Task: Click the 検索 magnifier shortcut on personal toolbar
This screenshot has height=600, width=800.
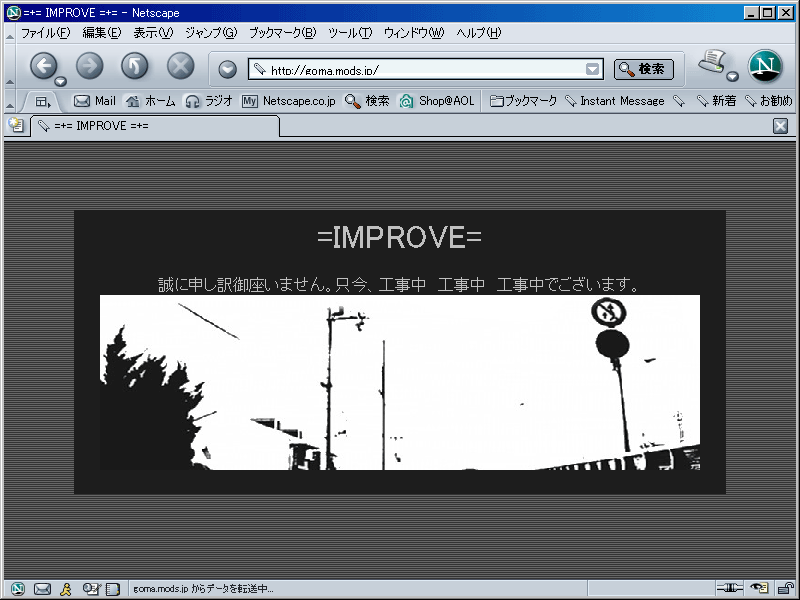Action: point(367,101)
